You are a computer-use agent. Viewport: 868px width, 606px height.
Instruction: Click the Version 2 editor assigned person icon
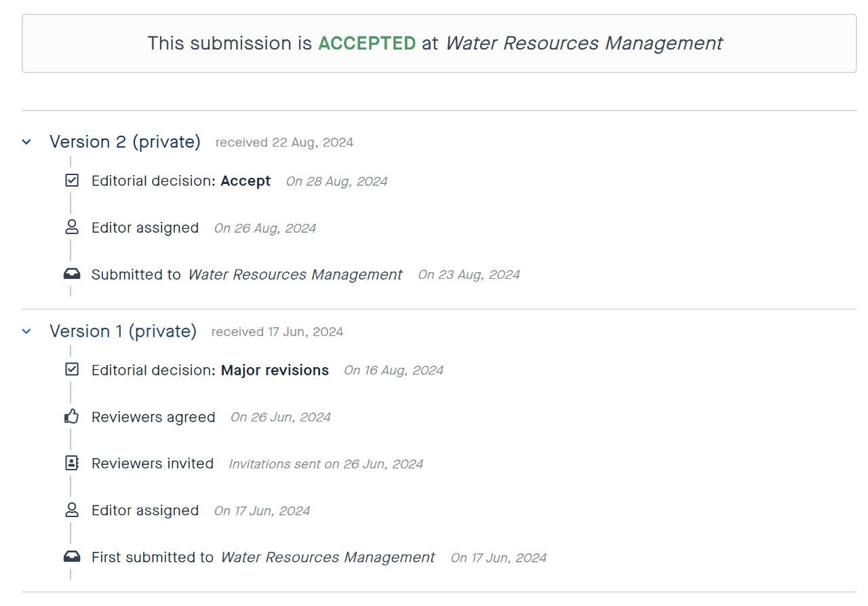[x=71, y=228]
